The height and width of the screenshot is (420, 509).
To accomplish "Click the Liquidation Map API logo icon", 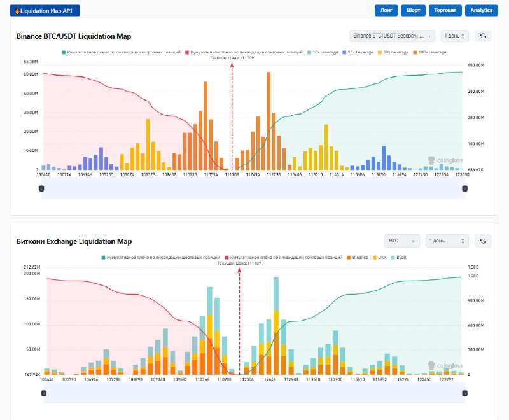I will pos(18,10).
